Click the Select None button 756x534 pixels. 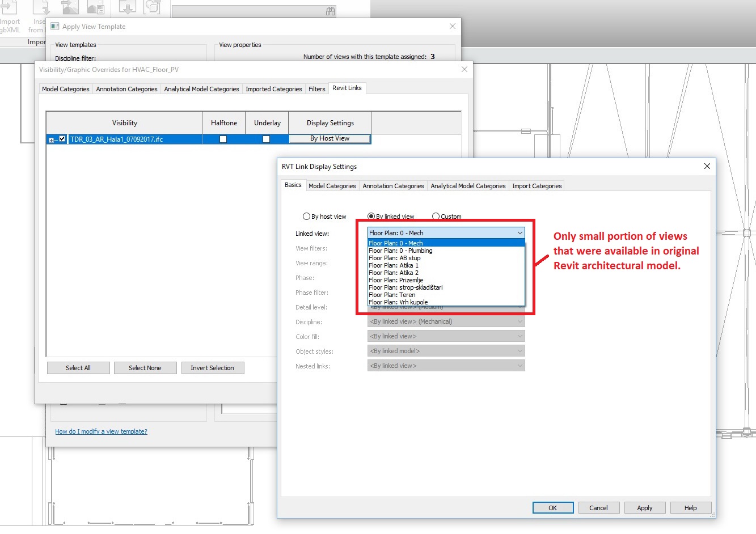[x=145, y=367]
